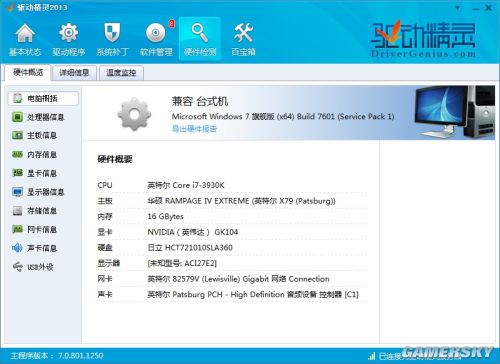Switch to the 详细信息 tab

[74, 73]
